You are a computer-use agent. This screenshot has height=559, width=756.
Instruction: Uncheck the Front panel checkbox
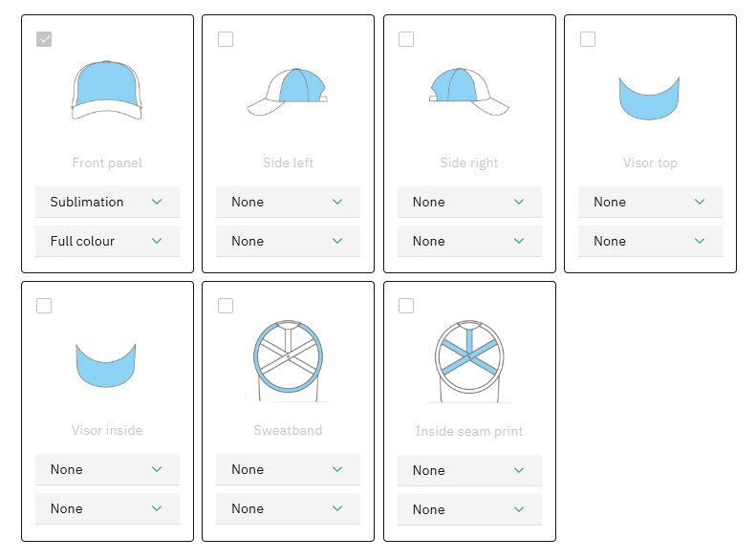(44, 39)
